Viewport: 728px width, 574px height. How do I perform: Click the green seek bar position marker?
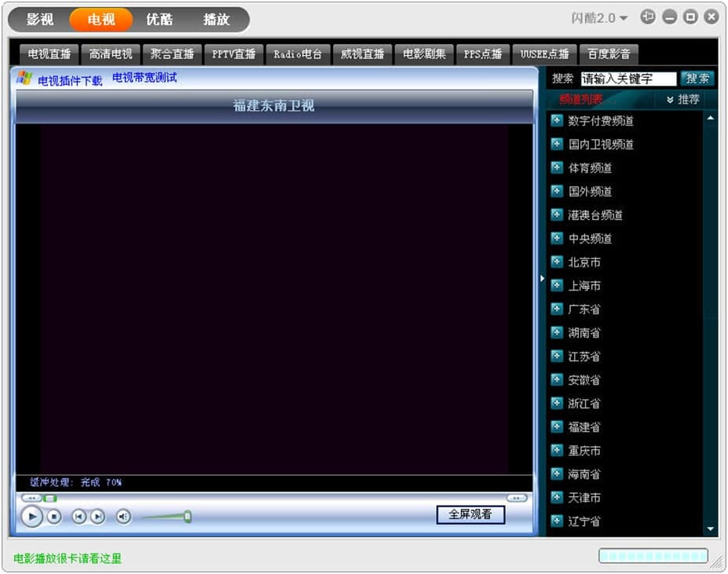(49, 499)
